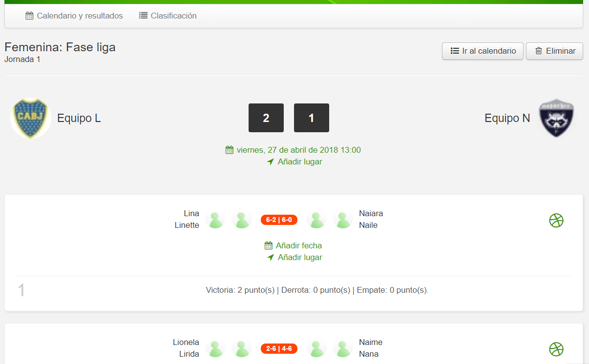
Task: Click the Eliminar button
Action: (x=554, y=51)
